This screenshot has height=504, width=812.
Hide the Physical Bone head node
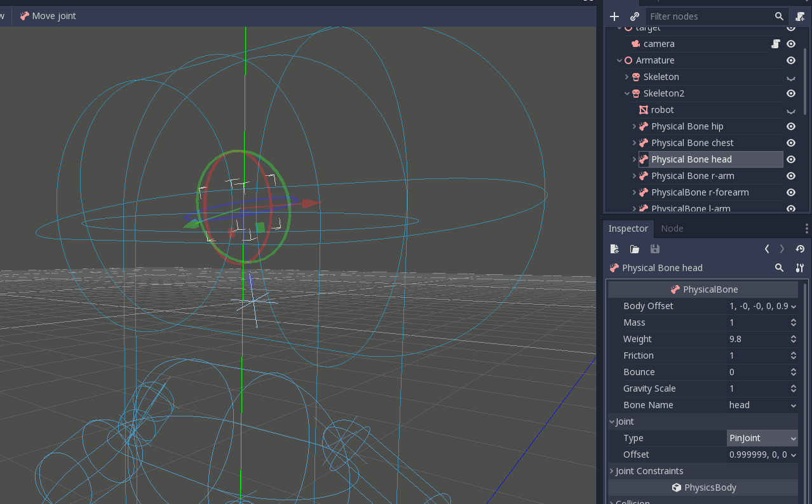(x=790, y=159)
